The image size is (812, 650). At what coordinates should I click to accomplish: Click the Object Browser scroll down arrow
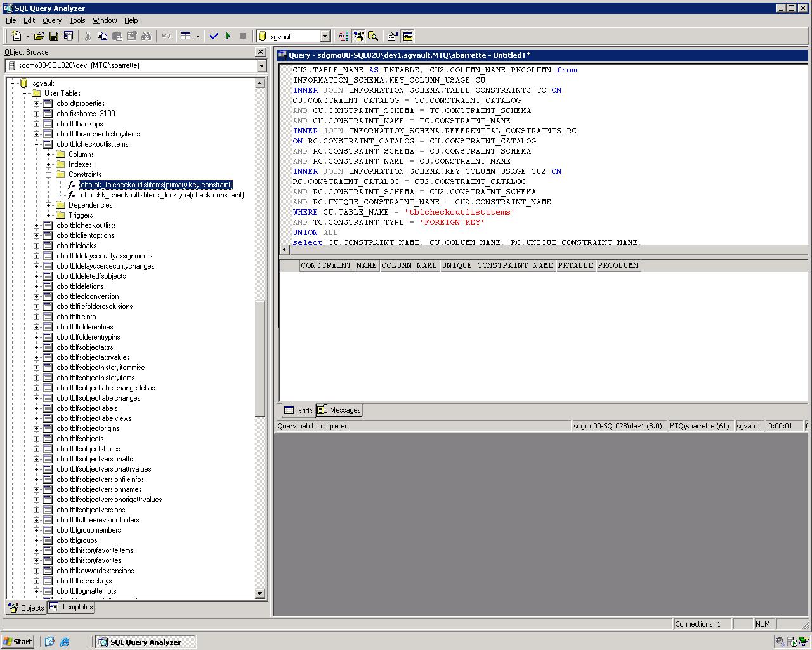tap(260, 593)
